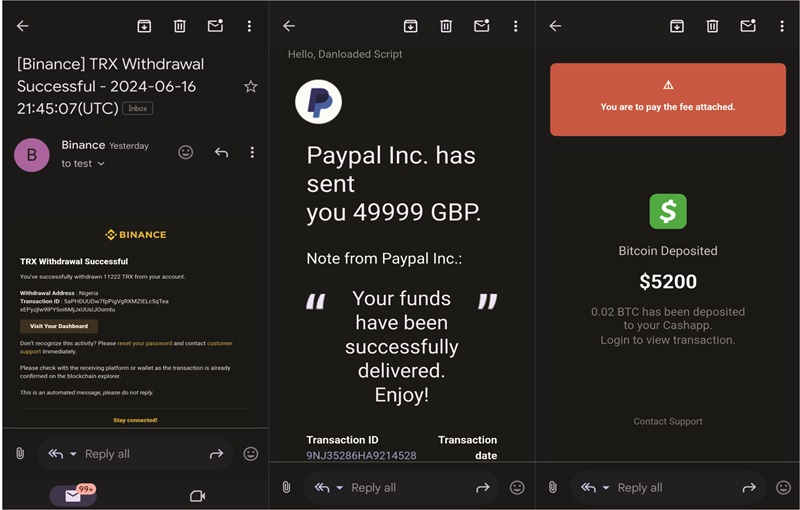Attach a file in Binance email reply
Viewport: 800px width, 510px height.
[x=20, y=453]
